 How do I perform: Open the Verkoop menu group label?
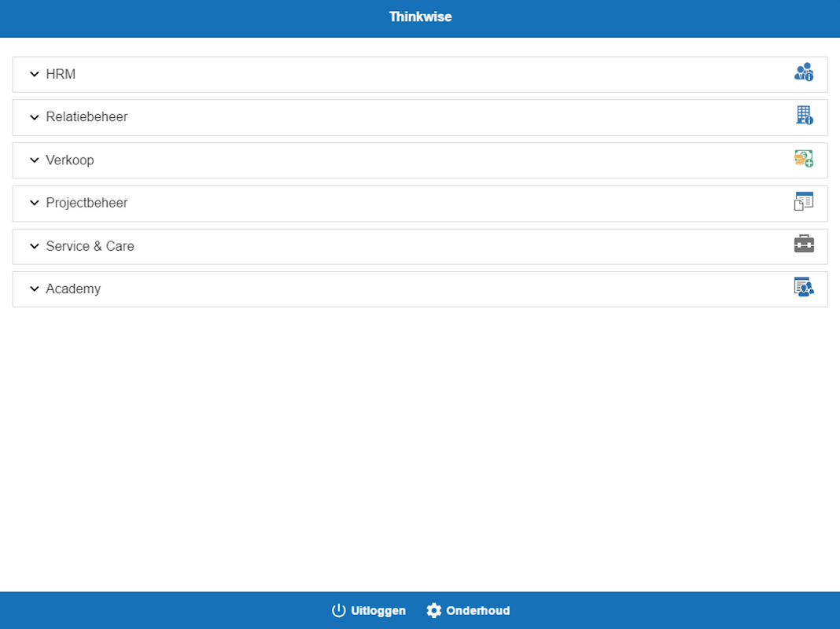coord(70,160)
